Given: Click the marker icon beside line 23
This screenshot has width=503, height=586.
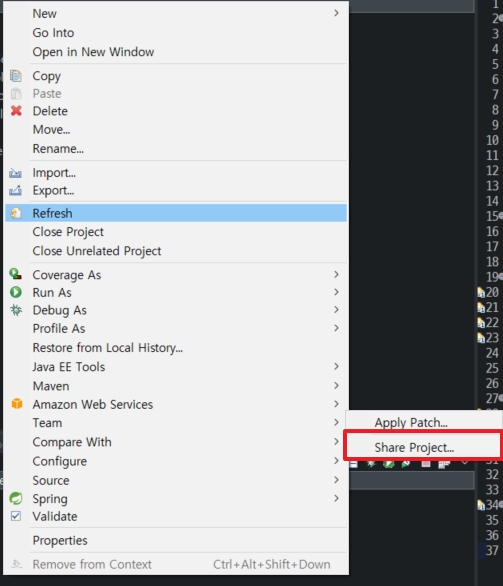Looking at the screenshot, I should [x=481, y=338].
